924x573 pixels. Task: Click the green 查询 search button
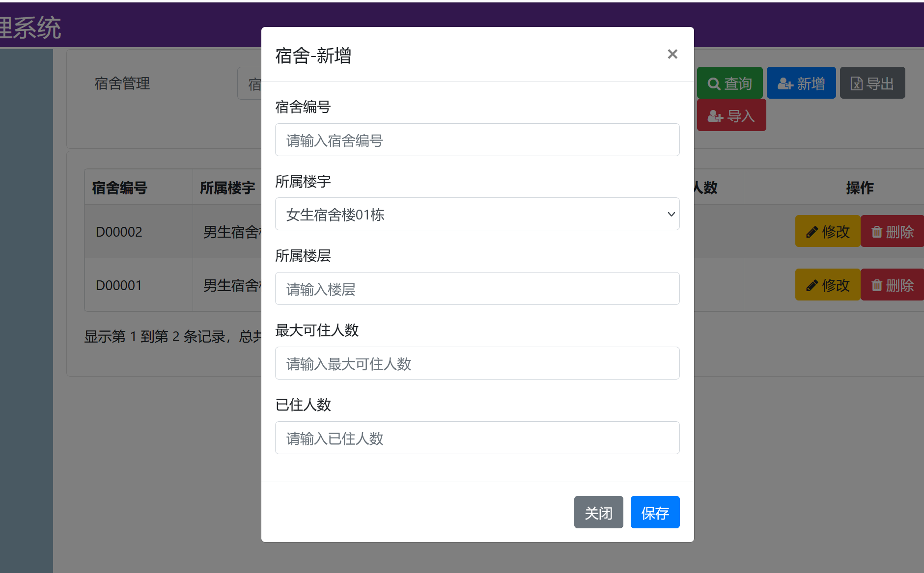[729, 83]
